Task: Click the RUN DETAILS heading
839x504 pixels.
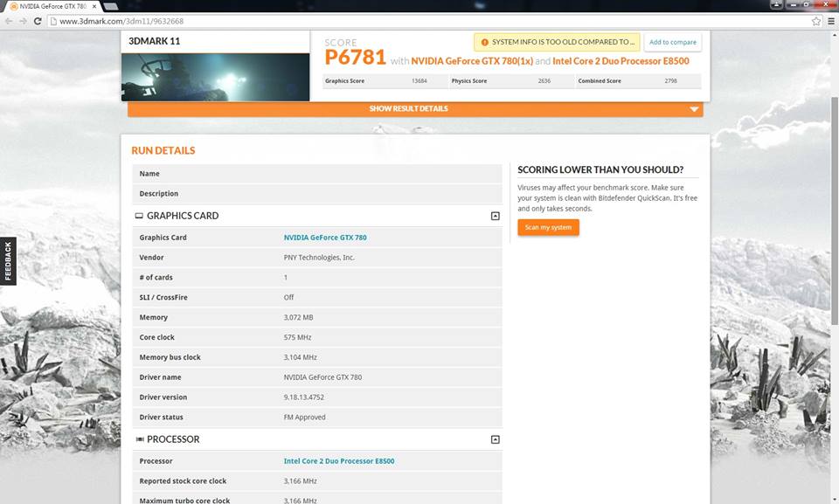Action: 163,151
